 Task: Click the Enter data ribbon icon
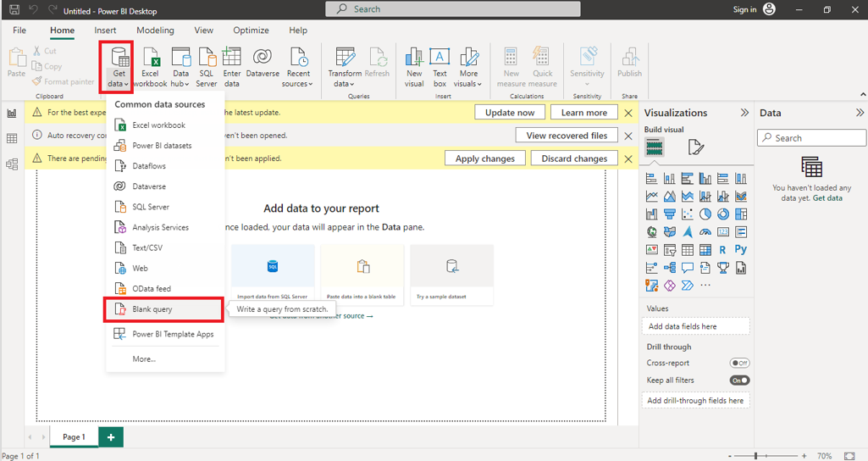(231, 68)
